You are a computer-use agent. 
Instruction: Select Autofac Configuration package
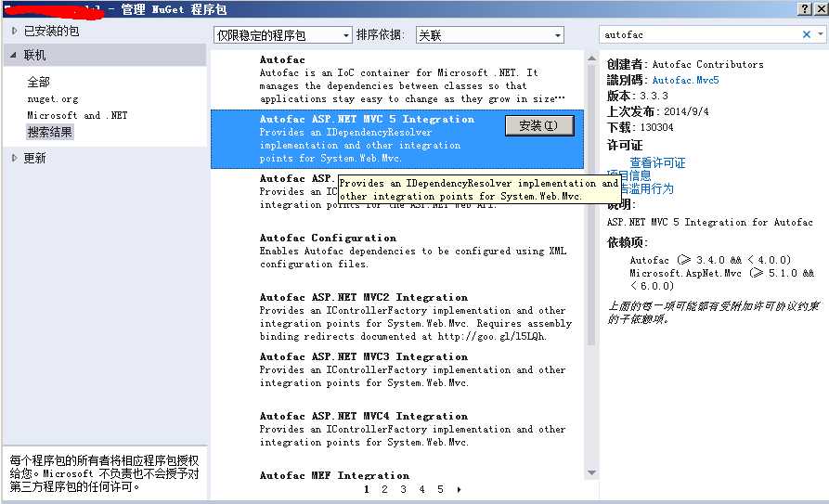click(x=397, y=251)
